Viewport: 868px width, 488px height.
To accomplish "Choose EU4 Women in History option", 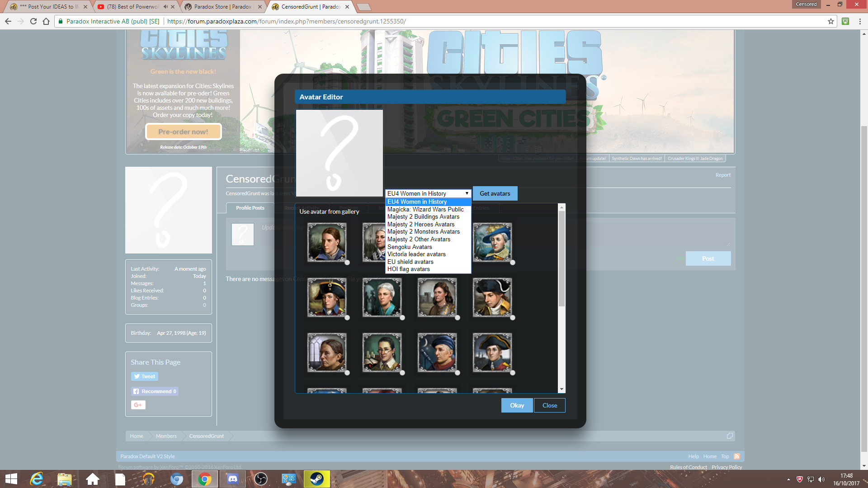I will tap(428, 202).
